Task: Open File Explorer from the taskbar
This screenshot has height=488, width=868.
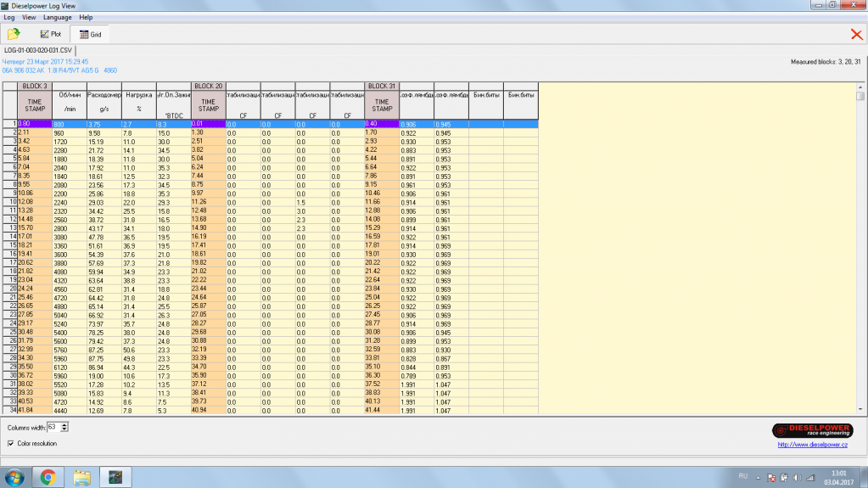Action: coord(81,477)
